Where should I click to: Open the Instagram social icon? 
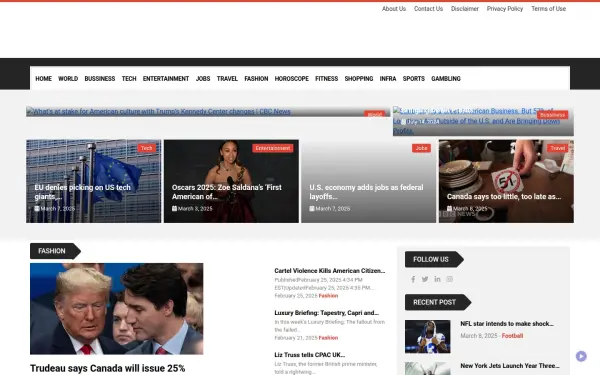[450, 279]
